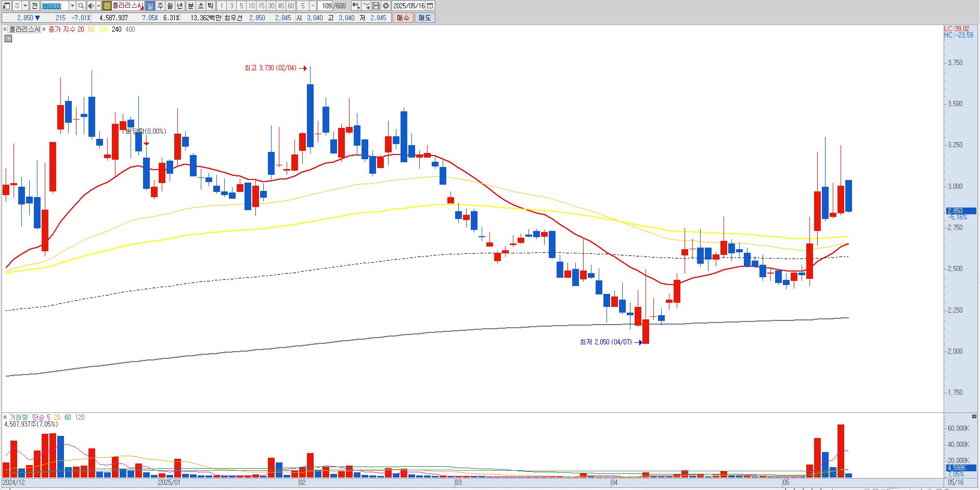Open stock code history dropdown
The image size is (980, 490).
point(72,6)
